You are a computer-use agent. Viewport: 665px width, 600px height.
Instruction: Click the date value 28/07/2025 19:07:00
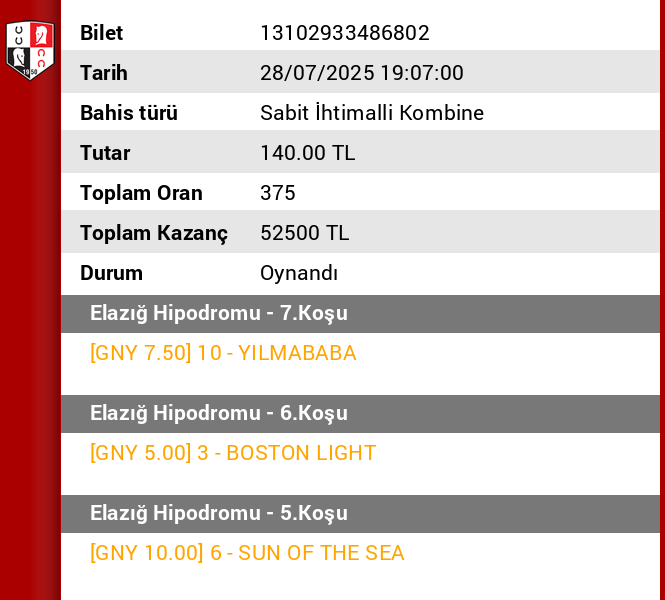pyautogui.click(x=362, y=73)
